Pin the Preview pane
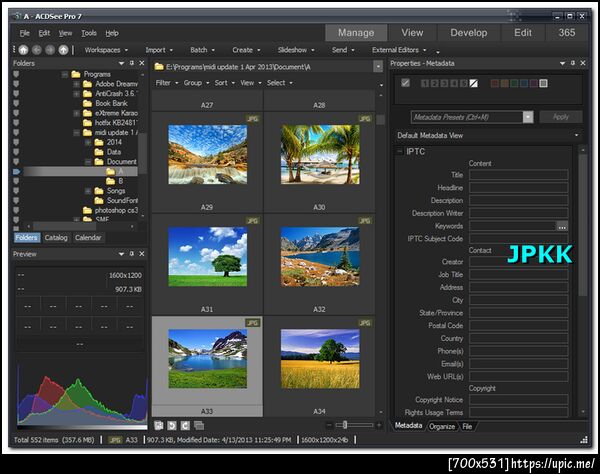 click(x=132, y=254)
